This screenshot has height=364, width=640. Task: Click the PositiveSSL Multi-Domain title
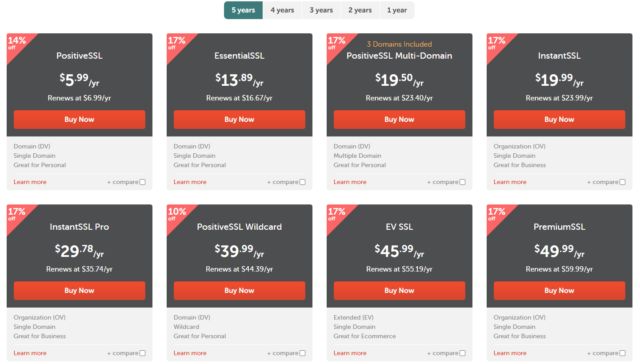point(400,56)
